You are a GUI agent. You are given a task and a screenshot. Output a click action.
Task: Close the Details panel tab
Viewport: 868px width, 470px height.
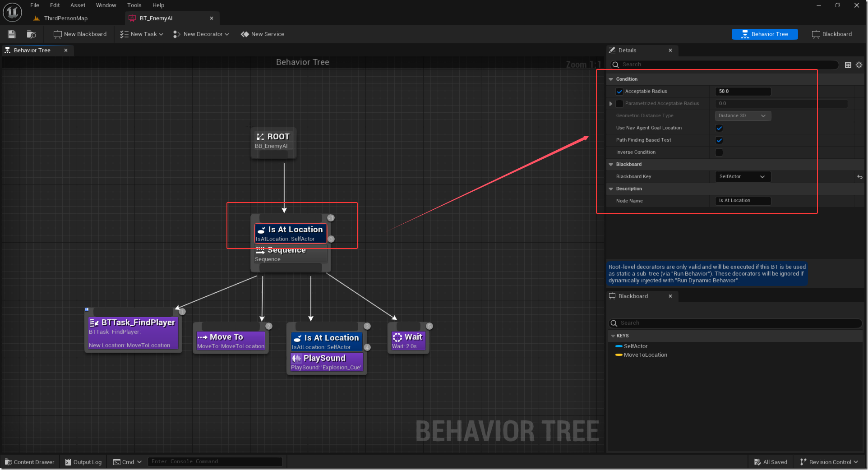pyautogui.click(x=670, y=51)
